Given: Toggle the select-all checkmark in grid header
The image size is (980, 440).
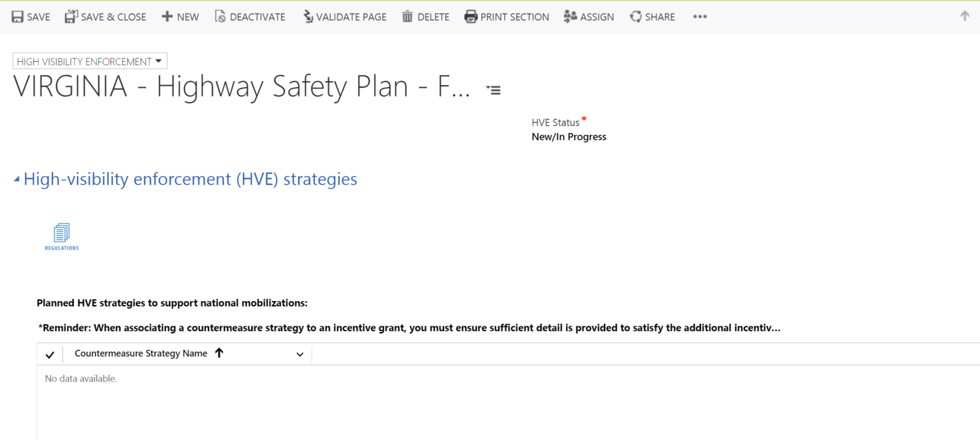Looking at the screenshot, I should tap(50, 354).
